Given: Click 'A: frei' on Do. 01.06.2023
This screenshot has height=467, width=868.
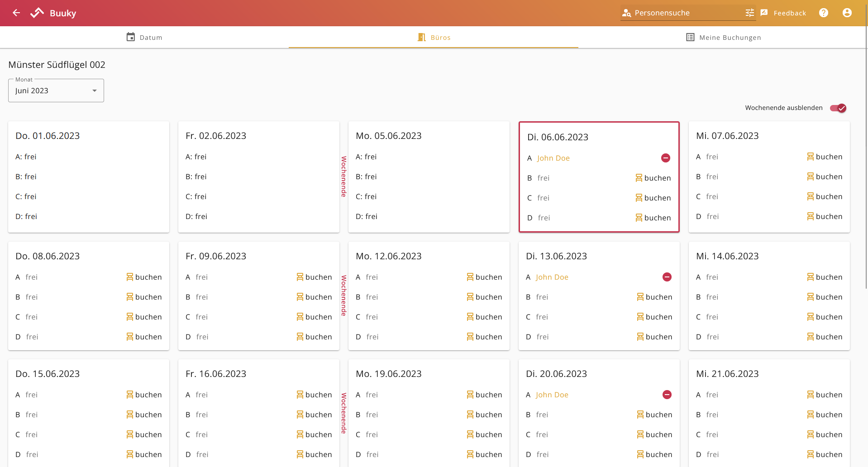Looking at the screenshot, I should 26,157.
